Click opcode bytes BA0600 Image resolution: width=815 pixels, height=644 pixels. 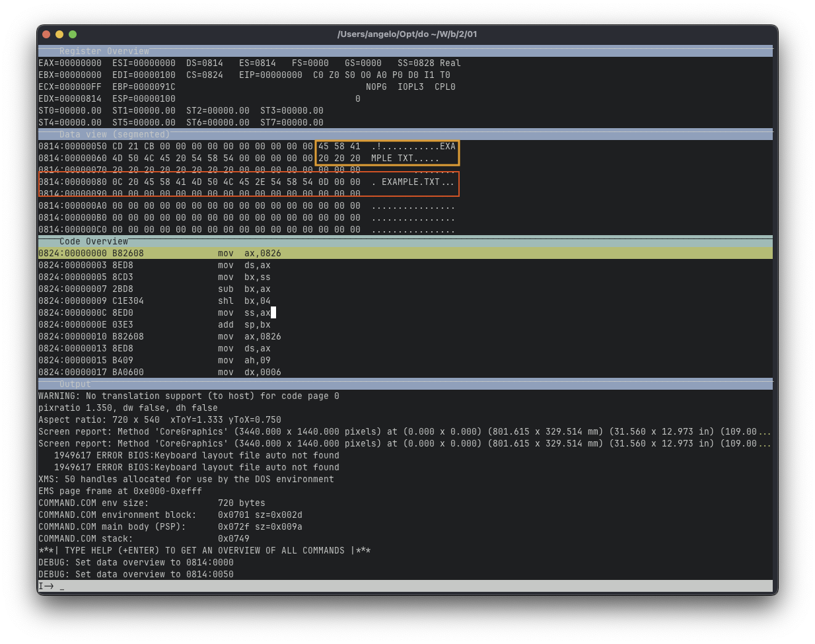pyautogui.click(x=128, y=372)
